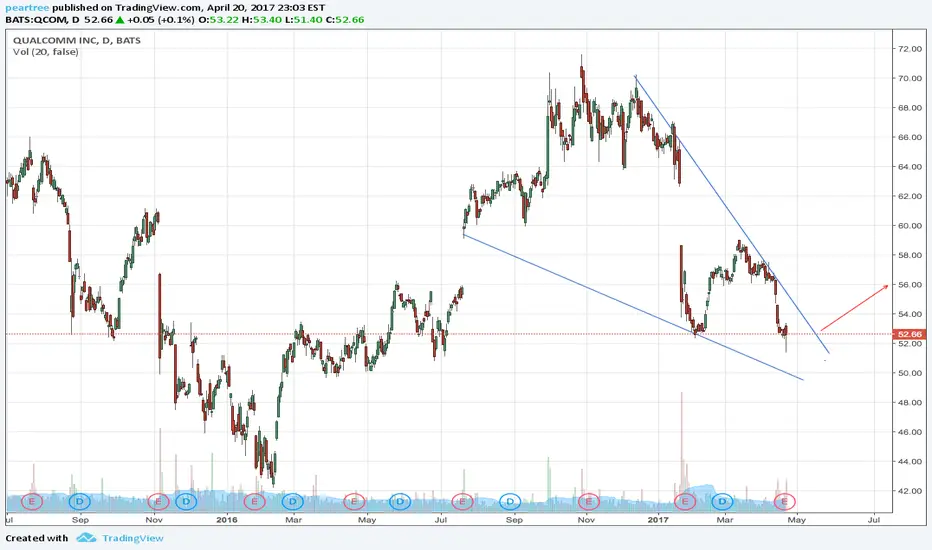Viewport: 932px width, 550px height.
Task: Click the dividend D marker above Sep 2015
Action: pos(80,501)
